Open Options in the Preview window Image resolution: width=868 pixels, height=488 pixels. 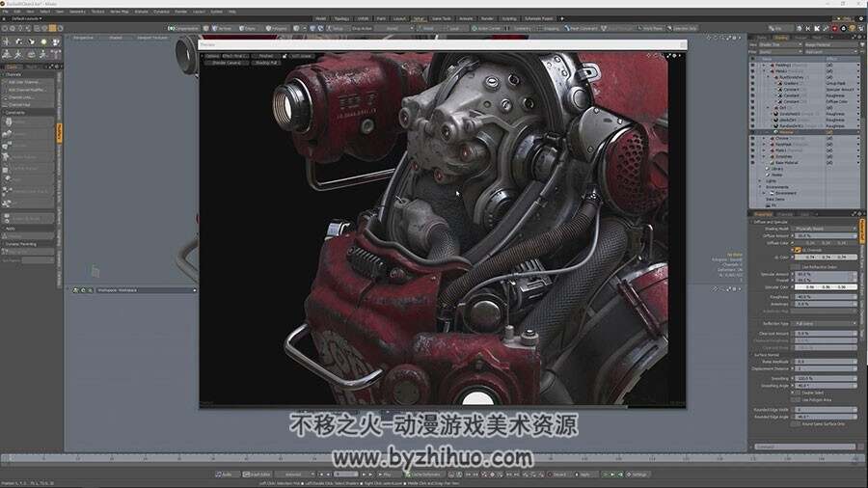(212, 56)
